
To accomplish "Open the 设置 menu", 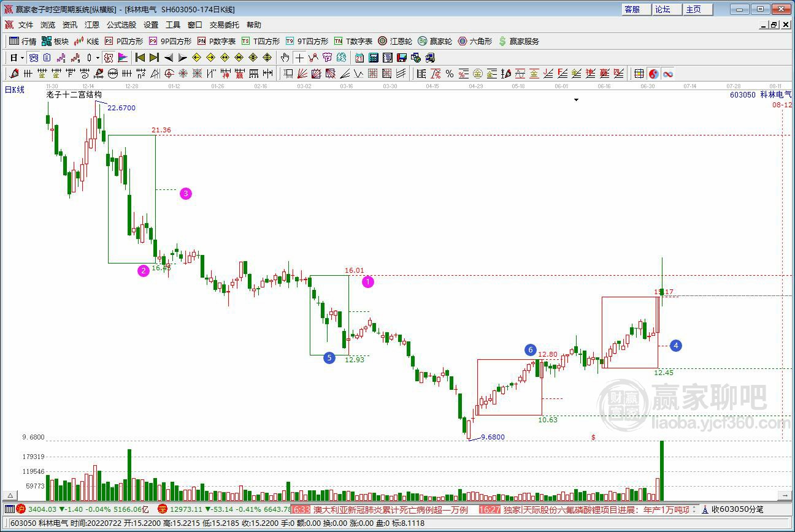I will tap(151, 25).
